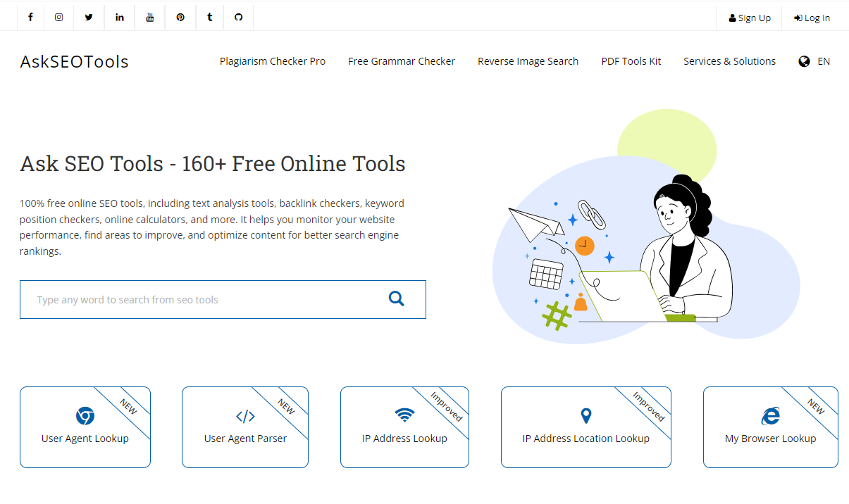849x504 pixels.
Task: Open the LinkedIn social icon
Action: tap(120, 18)
